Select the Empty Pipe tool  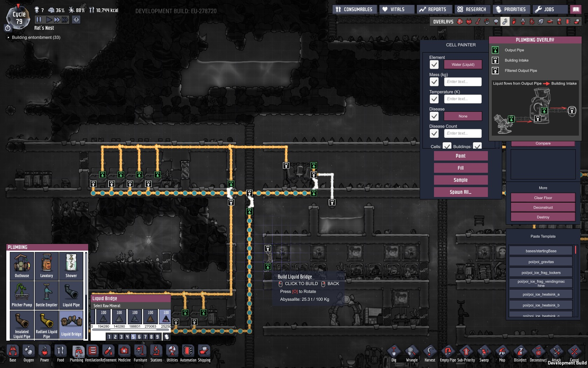448,354
